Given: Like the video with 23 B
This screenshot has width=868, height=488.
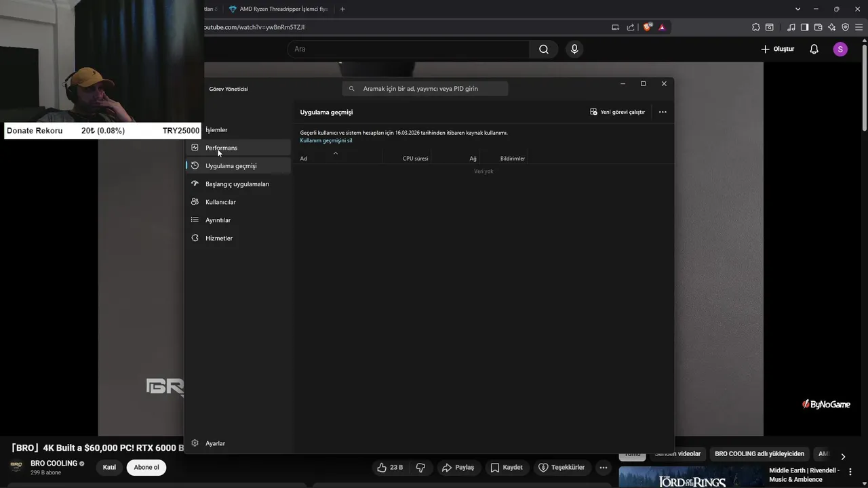Looking at the screenshot, I should click(x=391, y=468).
